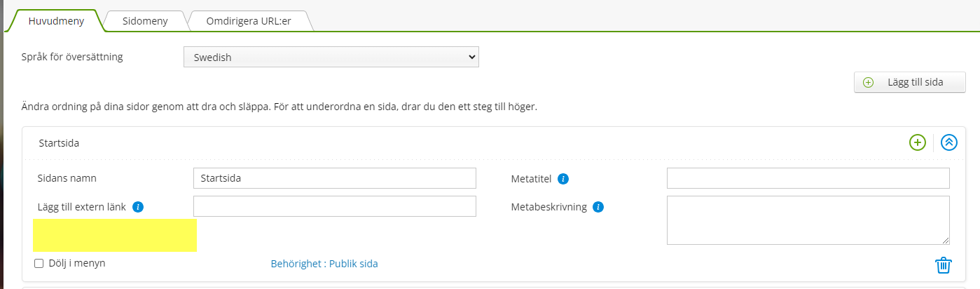Viewport: 980px width, 289px height.
Task: Add a subpage with Startsida's green plus icon
Action: tap(917, 142)
